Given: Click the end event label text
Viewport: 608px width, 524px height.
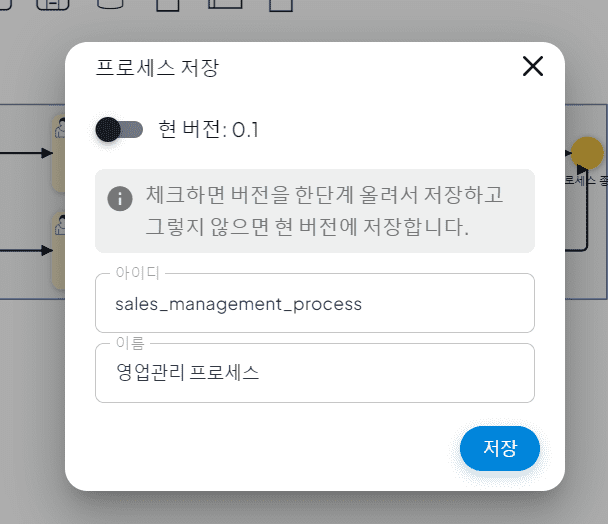Looking at the screenshot, I should [x=586, y=181].
